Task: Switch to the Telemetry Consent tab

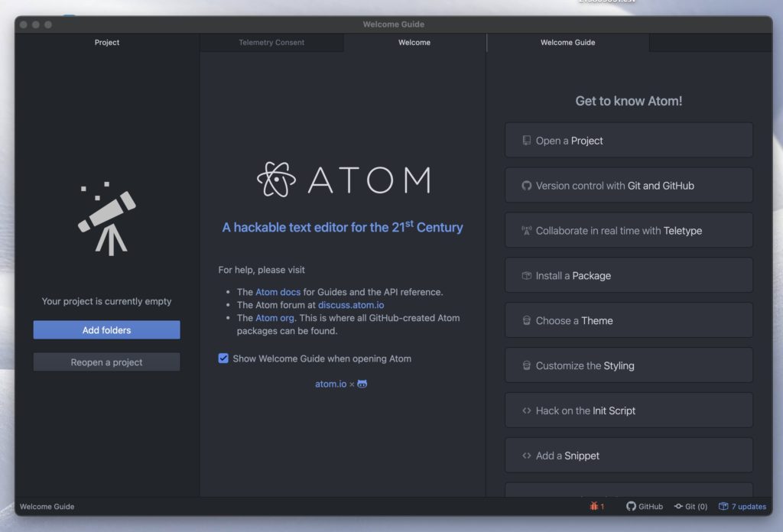Action: 271,42
